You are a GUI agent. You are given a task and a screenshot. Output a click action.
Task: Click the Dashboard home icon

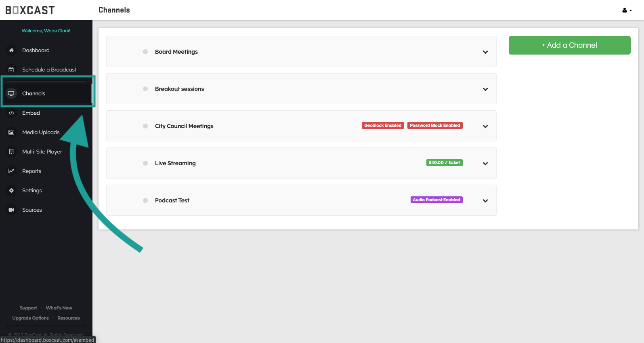pyautogui.click(x=11, y=51)
